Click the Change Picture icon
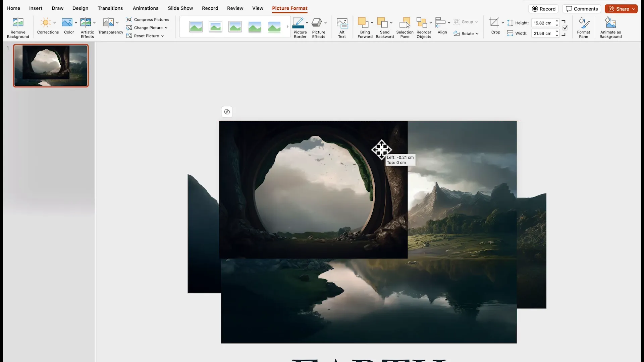The width and height of the screenshot is (644, 362). click(129, 28)
